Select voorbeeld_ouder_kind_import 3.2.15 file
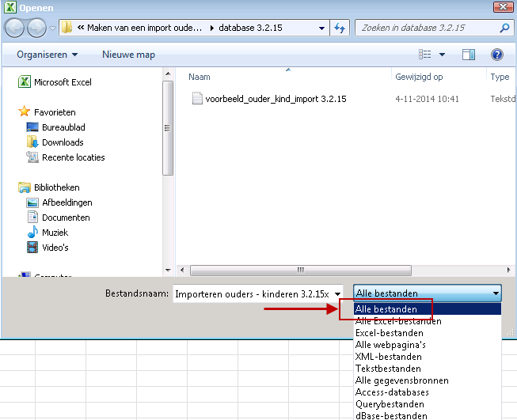 click(275, 99)
